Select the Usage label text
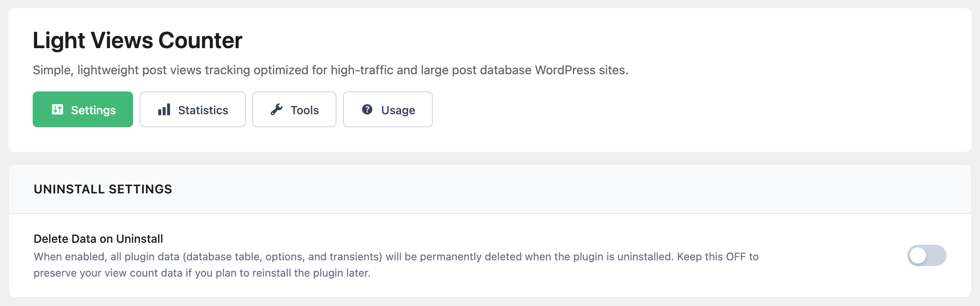The image size is (980, 306). coord(398,110)
